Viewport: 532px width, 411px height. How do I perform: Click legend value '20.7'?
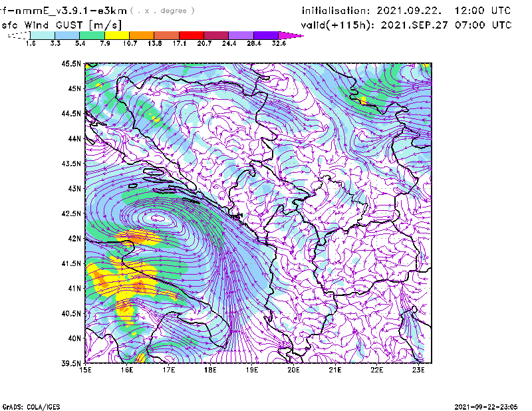pyautogui.click(x=204, y=43)
